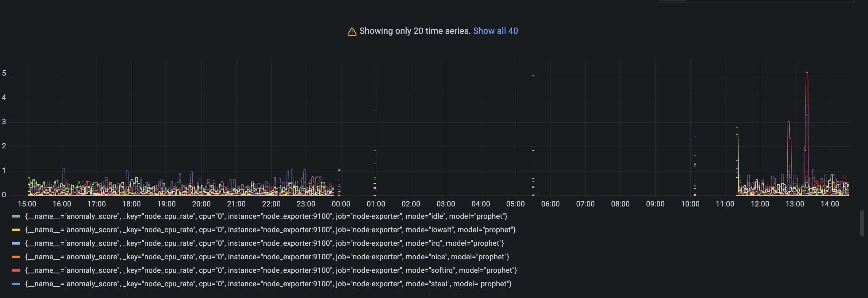Screen dimensions: 868x298
Task: Click the tallest red spike above 5
Action: pos(807,73)
